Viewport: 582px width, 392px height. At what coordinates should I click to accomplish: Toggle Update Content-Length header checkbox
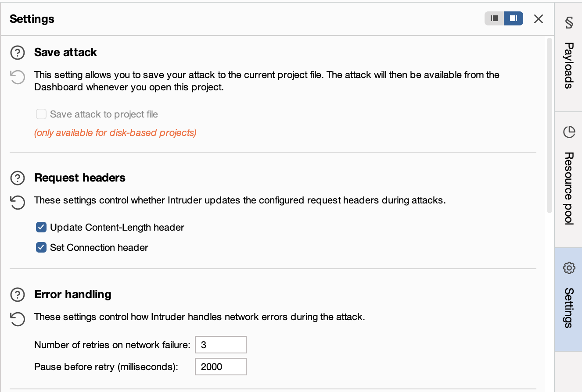41,227
